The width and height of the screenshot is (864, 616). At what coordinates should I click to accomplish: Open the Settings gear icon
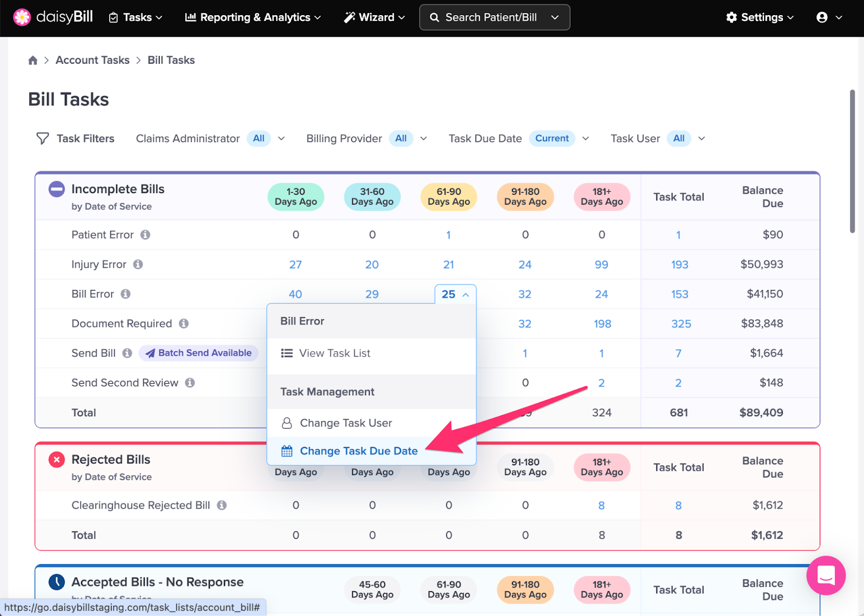pyautogui.click(x=731, y=17)
